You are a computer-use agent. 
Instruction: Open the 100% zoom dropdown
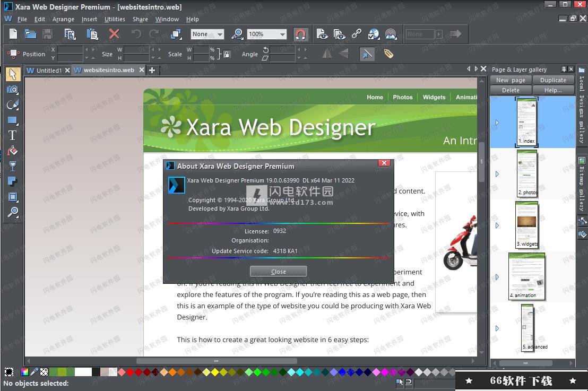[266, 34]
